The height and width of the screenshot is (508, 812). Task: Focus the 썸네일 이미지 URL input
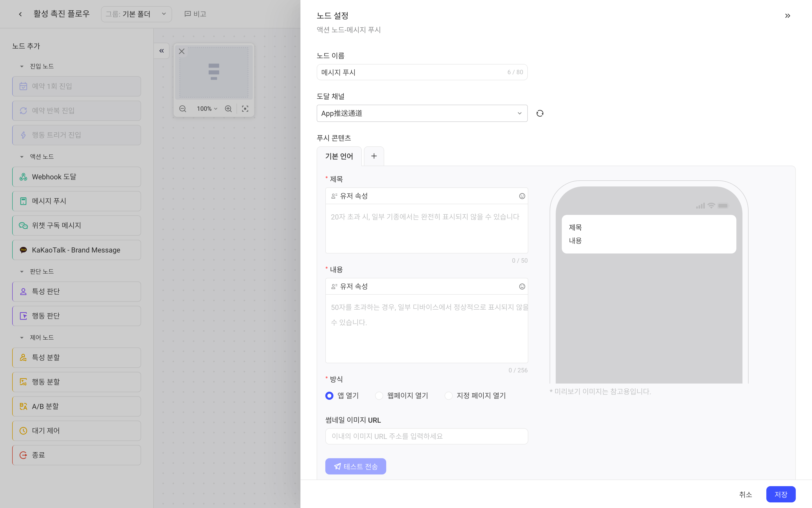(427, 436)
